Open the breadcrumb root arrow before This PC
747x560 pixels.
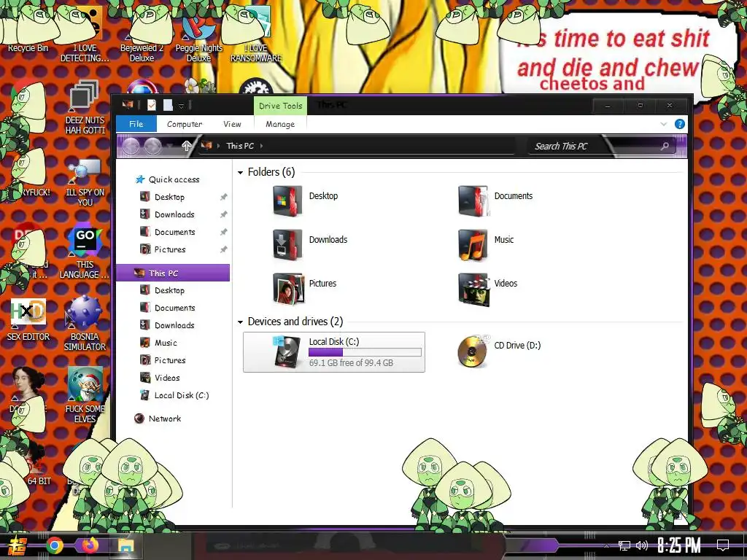coord(219,146)
